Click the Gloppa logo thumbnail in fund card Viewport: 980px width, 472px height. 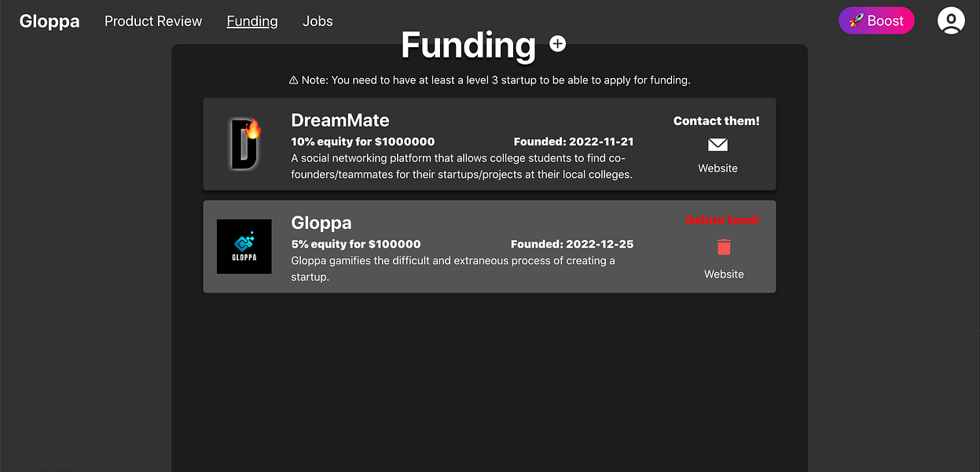coord(244,247)
